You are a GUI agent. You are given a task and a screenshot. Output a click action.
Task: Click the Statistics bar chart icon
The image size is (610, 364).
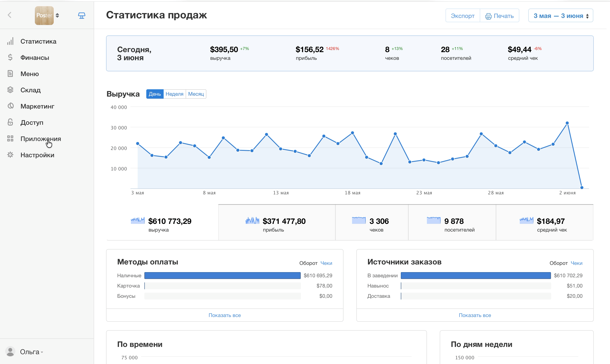(10, 41)
